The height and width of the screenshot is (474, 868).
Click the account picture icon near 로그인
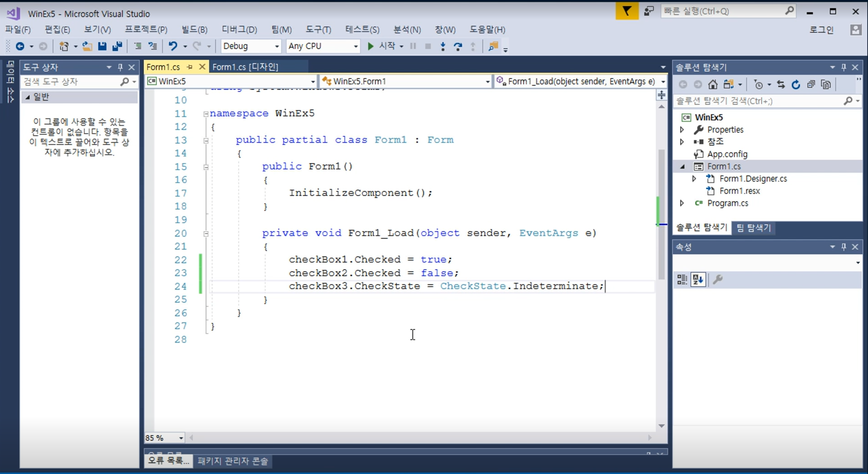(855, 30)
